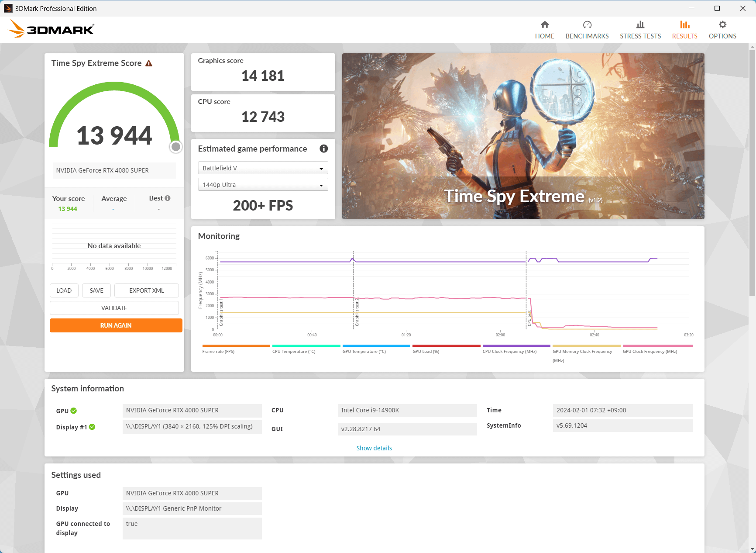Maximize the 3DMark window
This screenshot has height=553, width=756.
point(717,8)
